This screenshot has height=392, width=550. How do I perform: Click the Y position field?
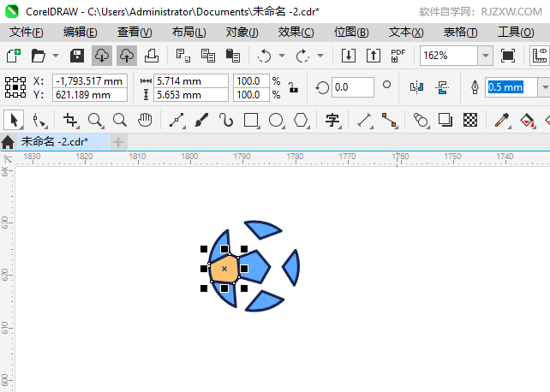[90, 95]
